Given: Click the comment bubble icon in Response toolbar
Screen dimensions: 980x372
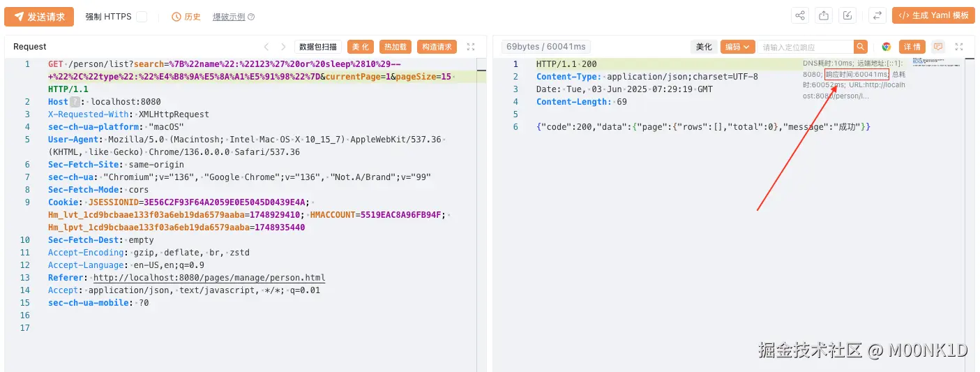Looking at the screenshot, I should pyautogui.click(x=938, y=47).
